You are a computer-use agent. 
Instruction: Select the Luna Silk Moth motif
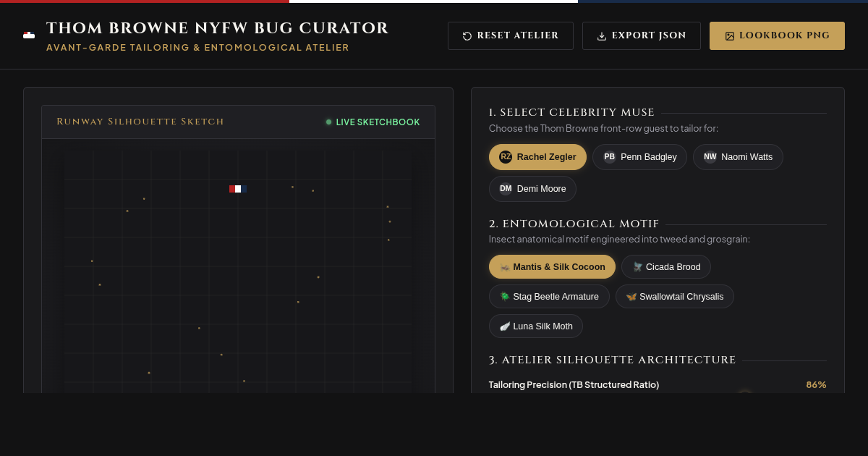click(536, 326)
